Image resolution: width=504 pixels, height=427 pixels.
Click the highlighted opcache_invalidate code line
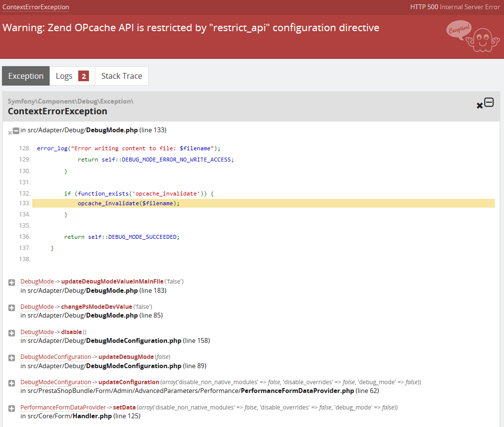tap(263, 203)
